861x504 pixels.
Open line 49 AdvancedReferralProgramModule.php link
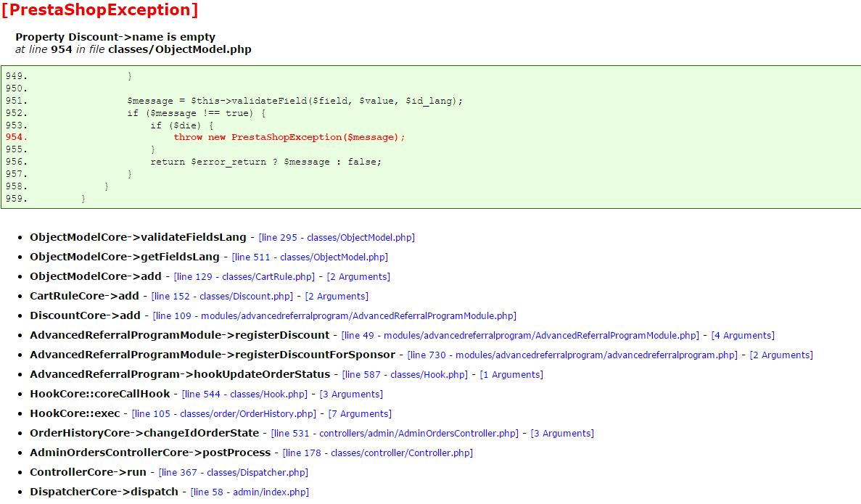[x=521, y=336]
